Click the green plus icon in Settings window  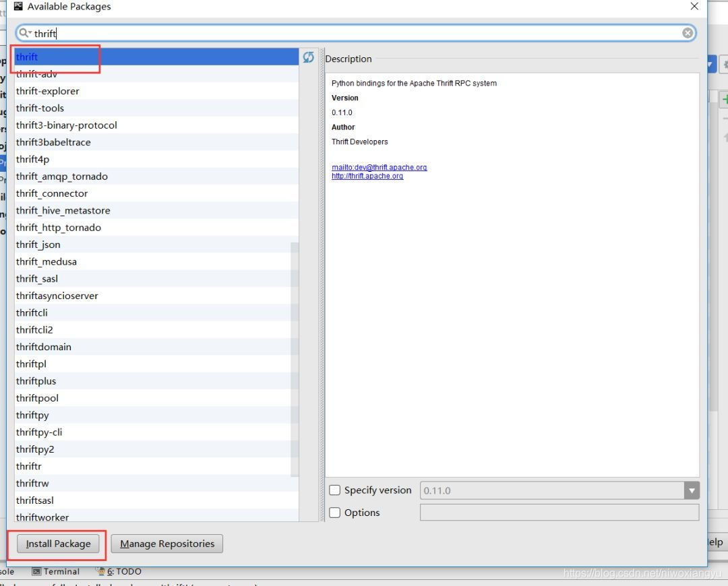(x=724, y=99)
